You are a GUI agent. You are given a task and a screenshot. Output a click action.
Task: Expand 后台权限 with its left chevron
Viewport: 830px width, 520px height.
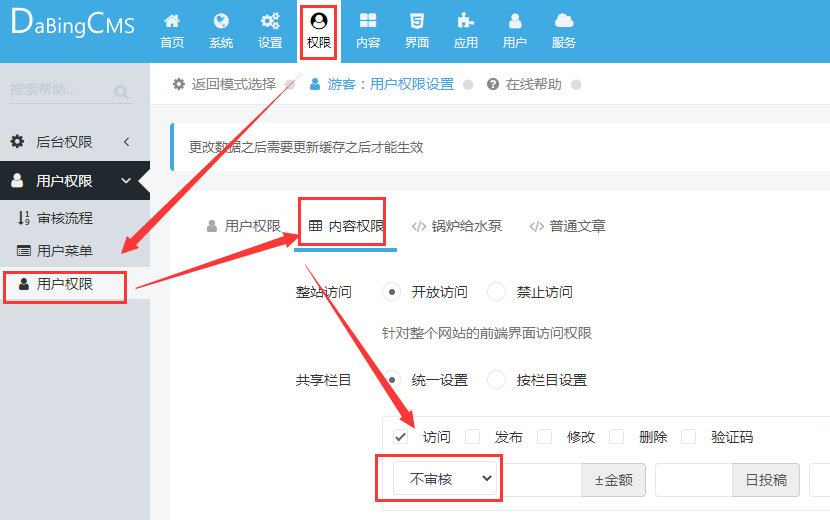tap(127, 141)
